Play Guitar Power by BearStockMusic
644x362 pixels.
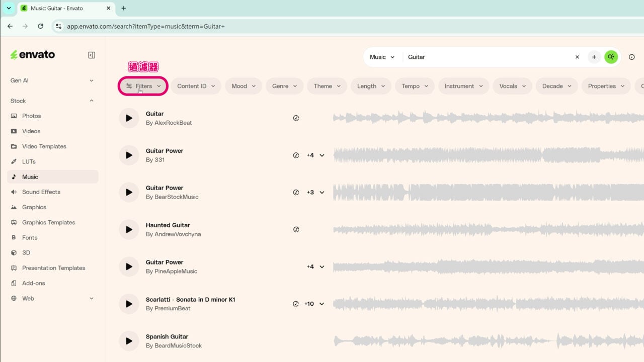129,192
